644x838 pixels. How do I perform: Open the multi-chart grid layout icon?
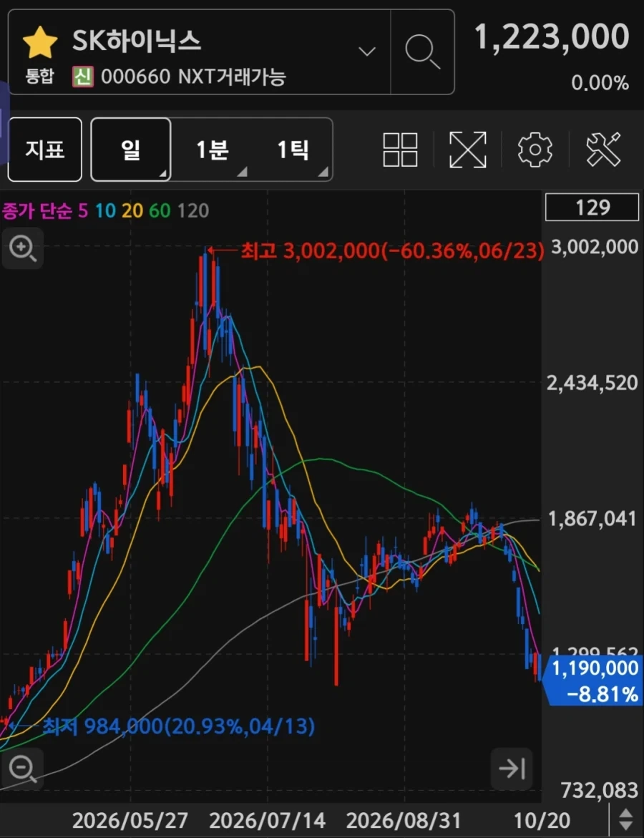(400, 150)
